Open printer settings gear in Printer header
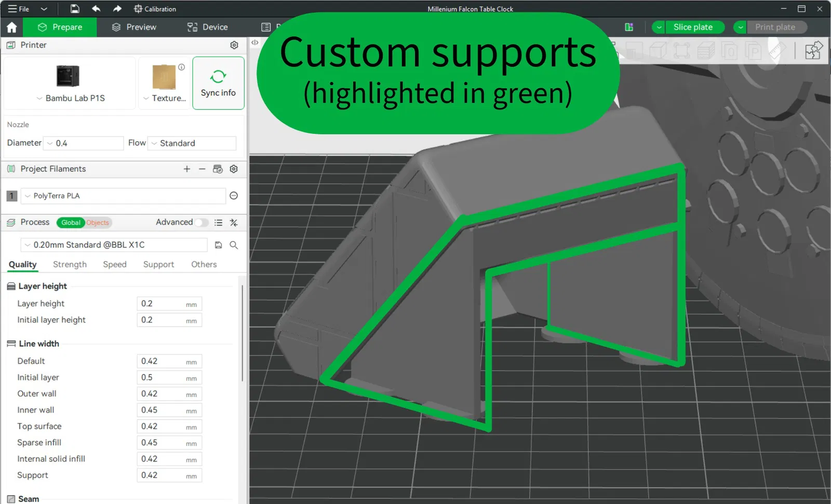Image resolution: width=831 pixels, height=504 pixels. (x=234, y=45)
